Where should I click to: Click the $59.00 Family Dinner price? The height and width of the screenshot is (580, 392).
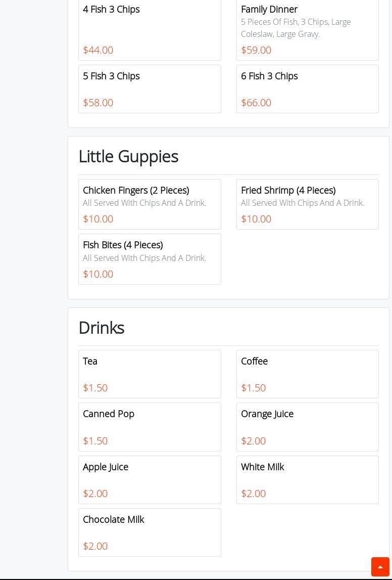pos(256,50)
